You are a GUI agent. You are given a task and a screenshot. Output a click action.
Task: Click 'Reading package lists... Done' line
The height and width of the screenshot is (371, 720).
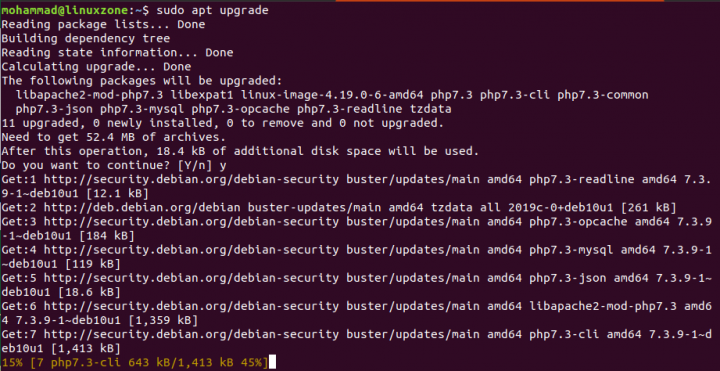(103, 24)
